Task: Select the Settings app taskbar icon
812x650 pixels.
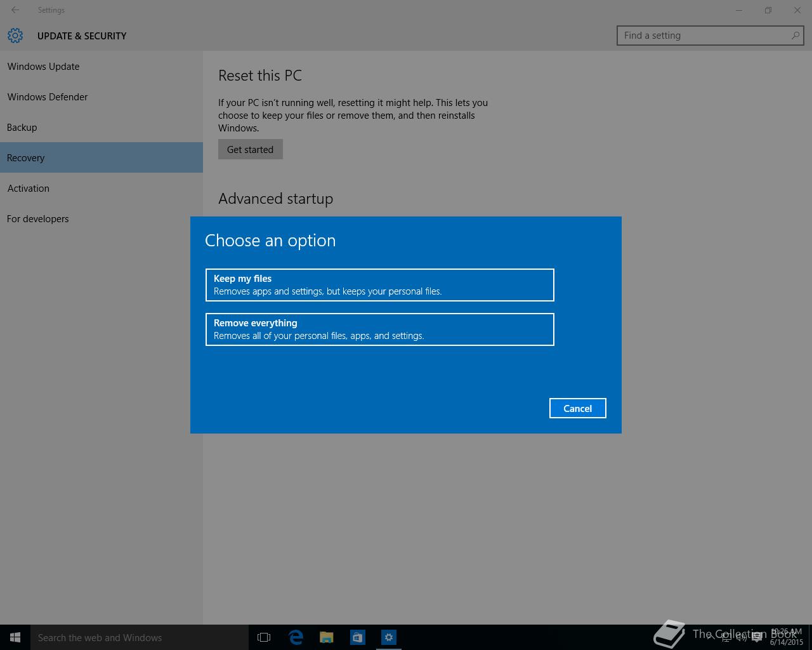Action: tap(389, 637)
